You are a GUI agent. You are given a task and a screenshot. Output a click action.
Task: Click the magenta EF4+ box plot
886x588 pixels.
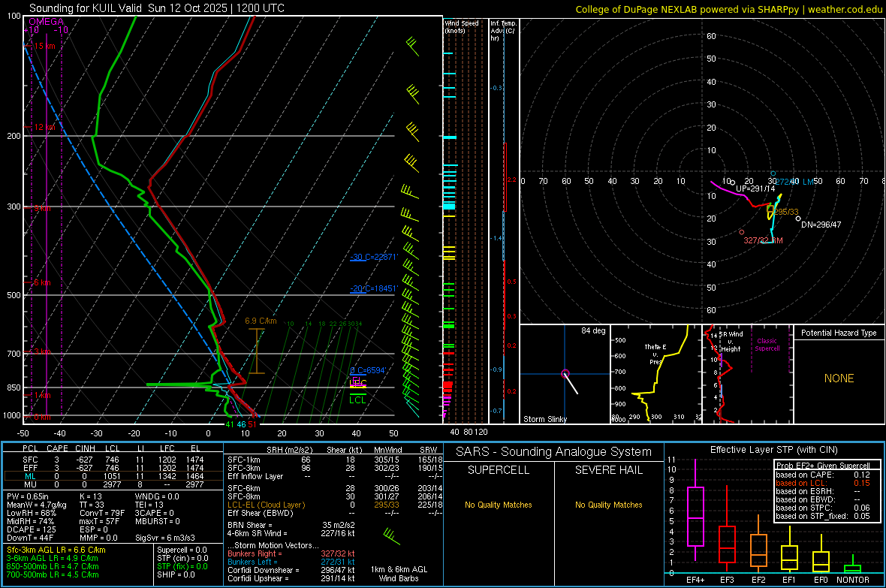[x=695, y=510]
